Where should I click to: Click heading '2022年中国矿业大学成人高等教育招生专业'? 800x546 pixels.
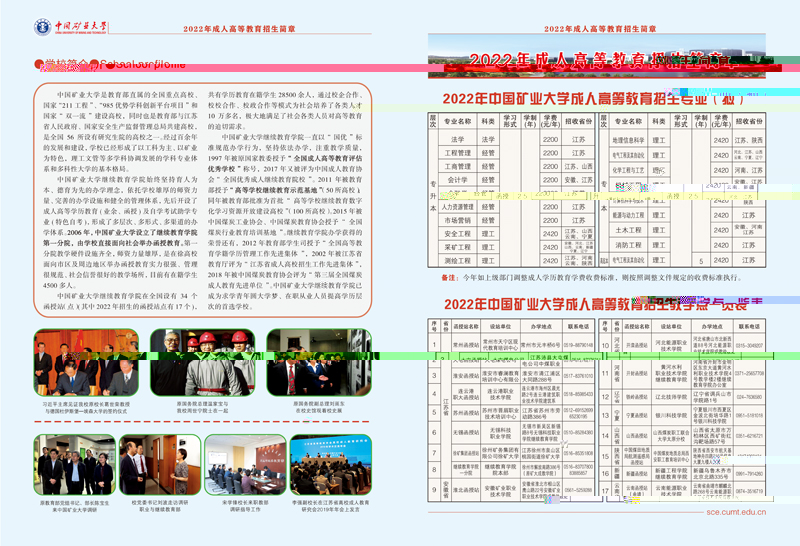point(594,98)
